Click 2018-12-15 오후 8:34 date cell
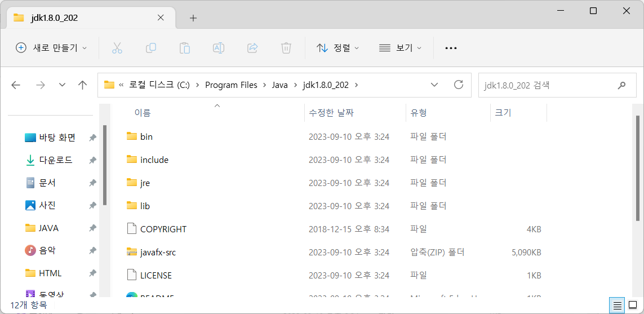The height and width of the screenshot is (314, 644). click(349, 229)
